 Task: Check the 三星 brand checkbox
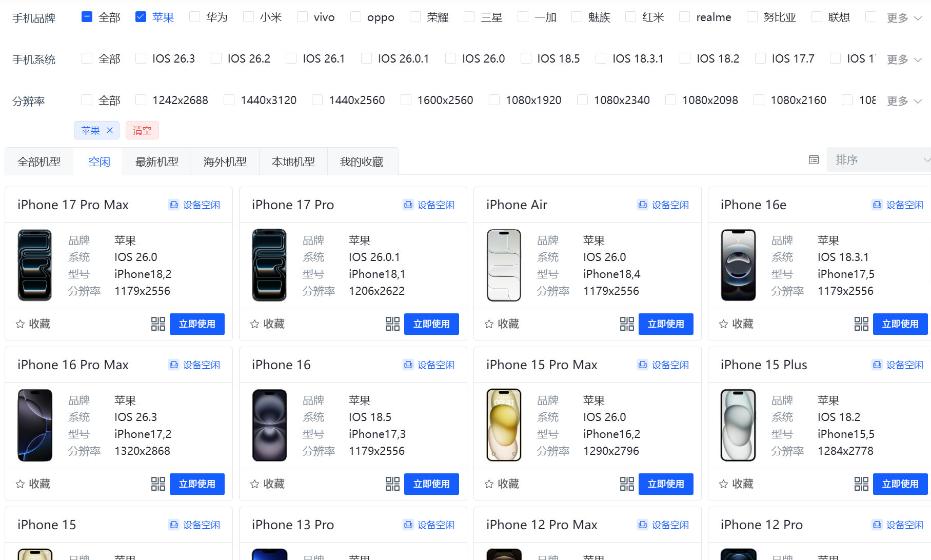pyautogui.click(x=469, y=17)
